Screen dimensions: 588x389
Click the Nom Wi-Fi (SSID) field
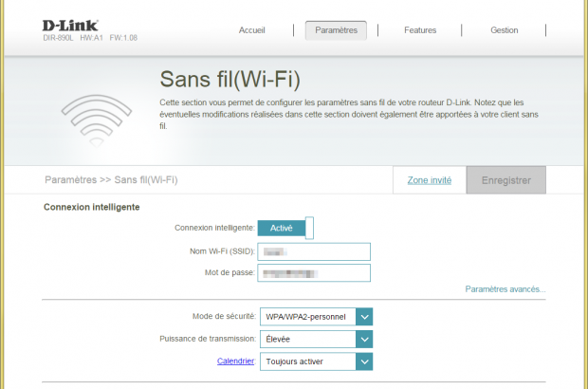point(314,251)
